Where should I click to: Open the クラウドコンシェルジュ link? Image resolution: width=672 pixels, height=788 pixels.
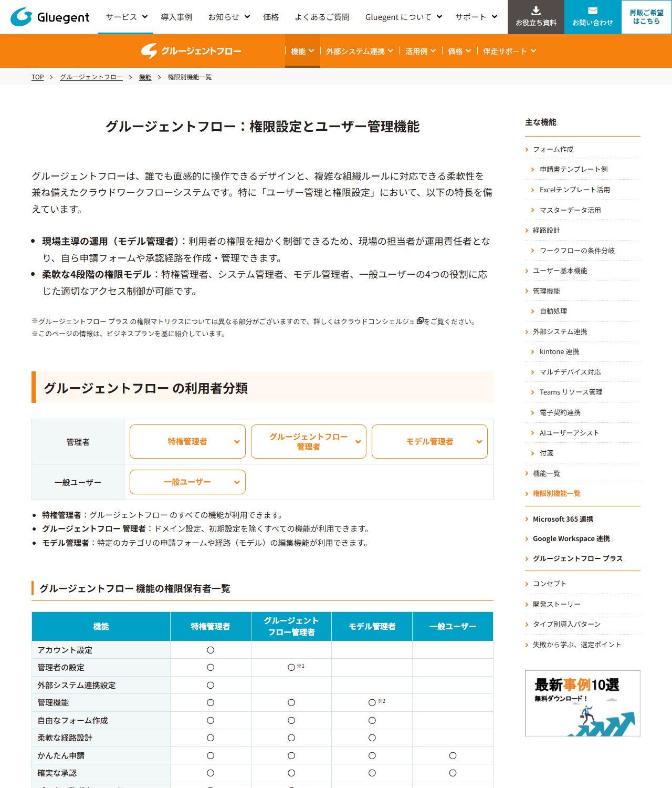[x=377, y=321]
